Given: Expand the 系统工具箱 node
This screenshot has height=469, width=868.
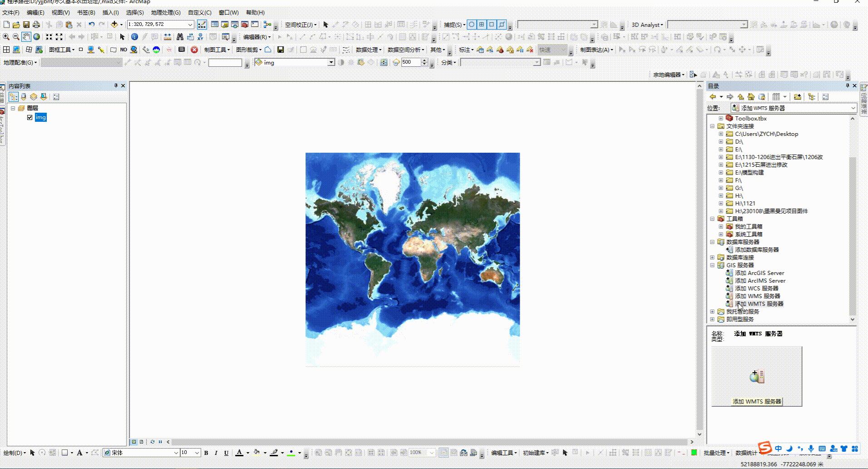Looking at the screenshot, I should pos(721,234).
